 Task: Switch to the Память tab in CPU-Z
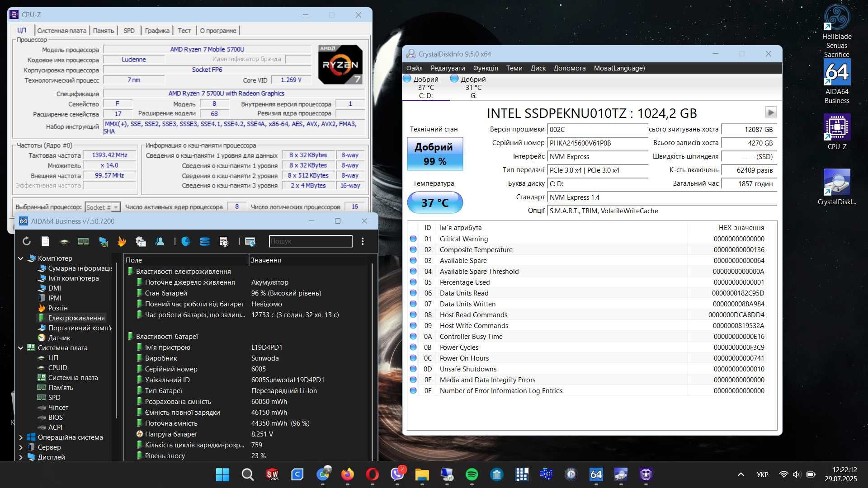[x=104, y=31]
